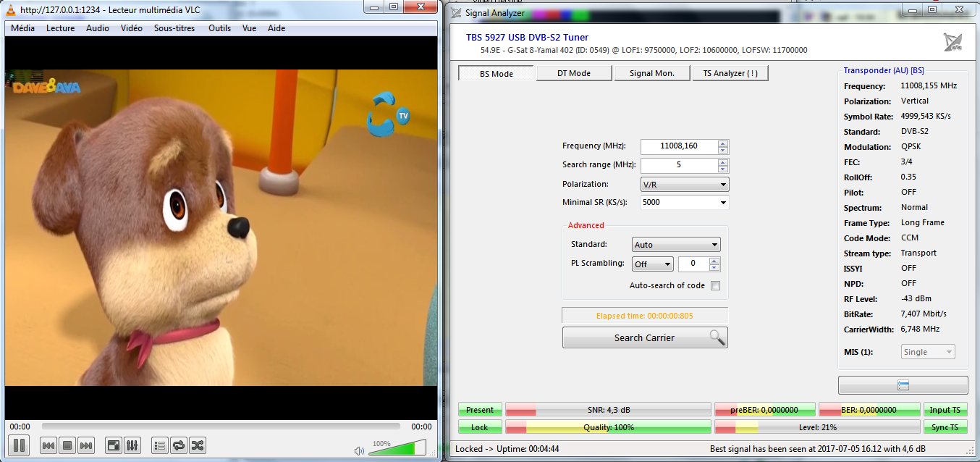Image resolution: width=980 pixels, height=462 pixels.
Task: Click the Search Carrier button
Action: (x=644, y=337)
